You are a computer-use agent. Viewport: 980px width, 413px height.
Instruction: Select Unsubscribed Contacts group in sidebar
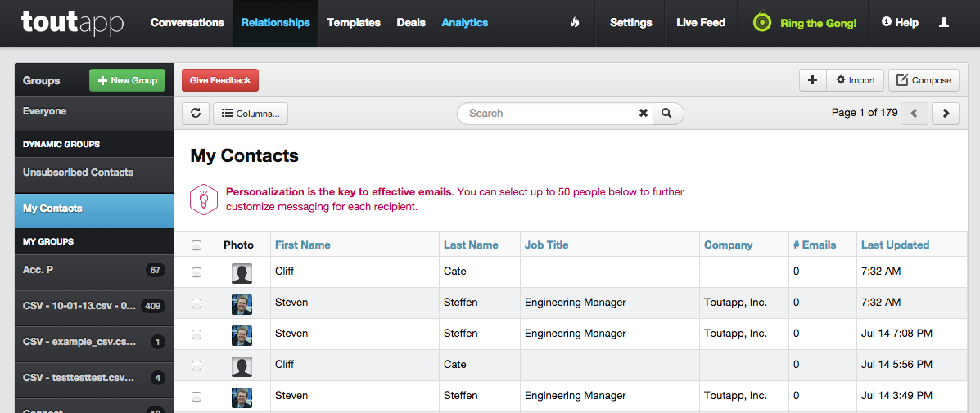point(78,173)
